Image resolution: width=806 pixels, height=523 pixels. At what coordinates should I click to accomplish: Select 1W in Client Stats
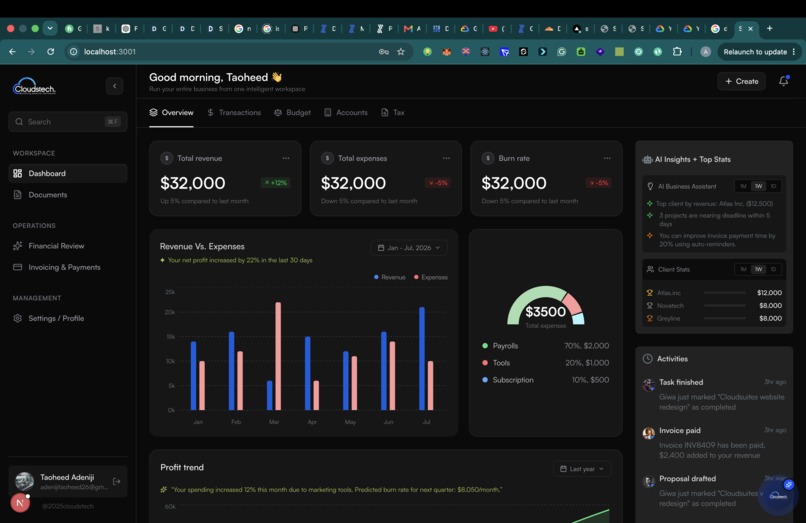pos(758,269)
